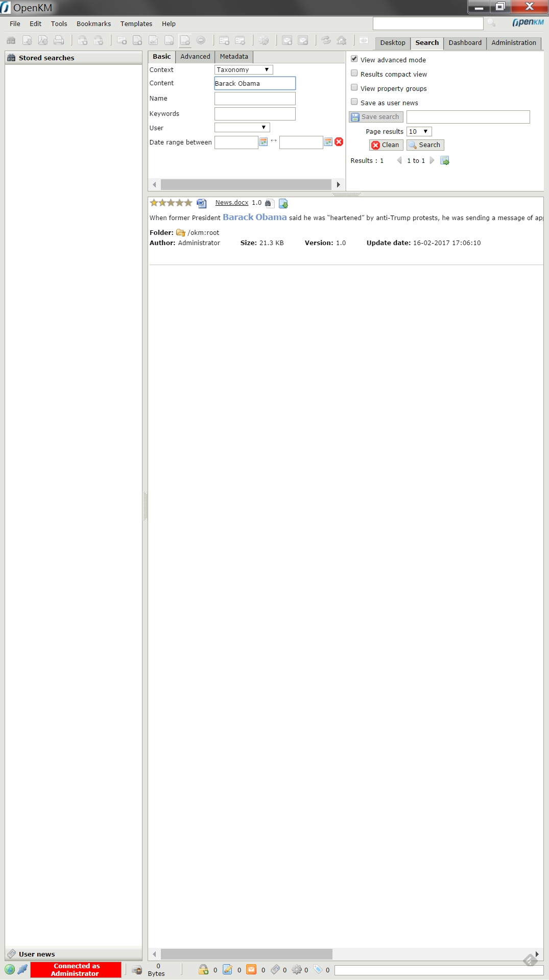Click the Clean button
Image resolution: width=549 pixels, height=980 pixels.
tap(386, 145)
